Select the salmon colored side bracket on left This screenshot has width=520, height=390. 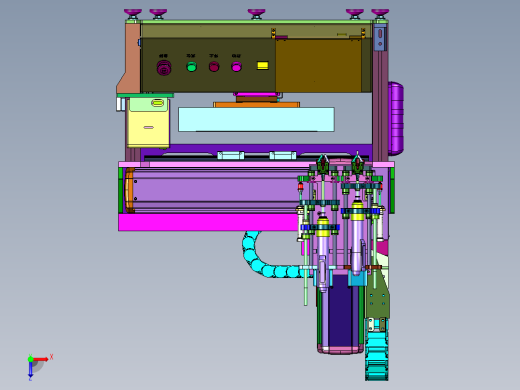pyautogui.click(x=131, y=58)
